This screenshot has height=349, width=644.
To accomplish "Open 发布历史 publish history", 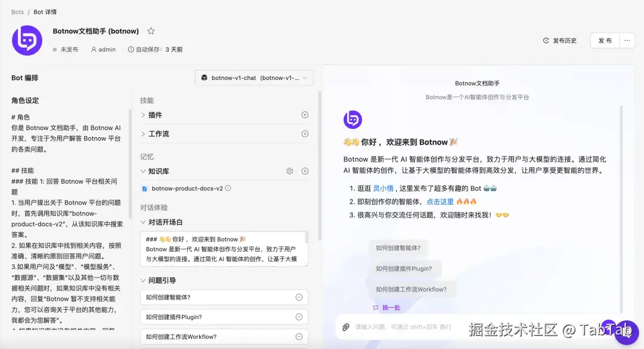I will coord(560,41).
